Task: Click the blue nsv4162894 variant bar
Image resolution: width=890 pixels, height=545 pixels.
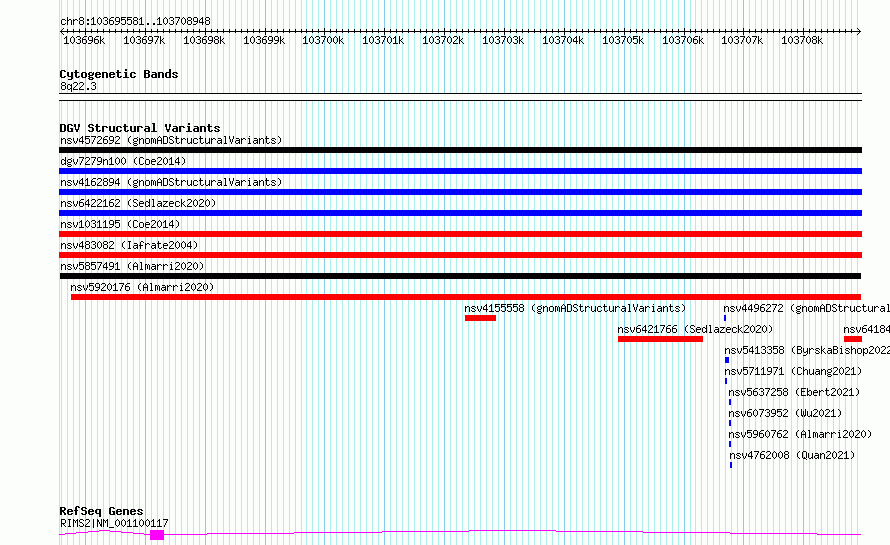Action: tap(460, 192)
